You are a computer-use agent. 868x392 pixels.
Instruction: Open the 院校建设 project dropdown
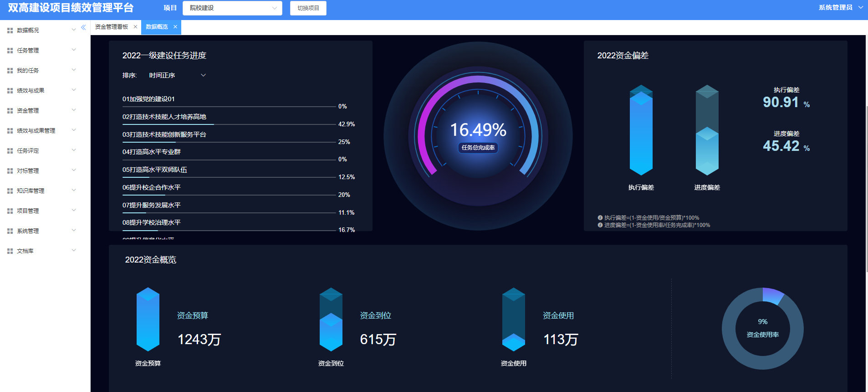[x=232, y=8]
